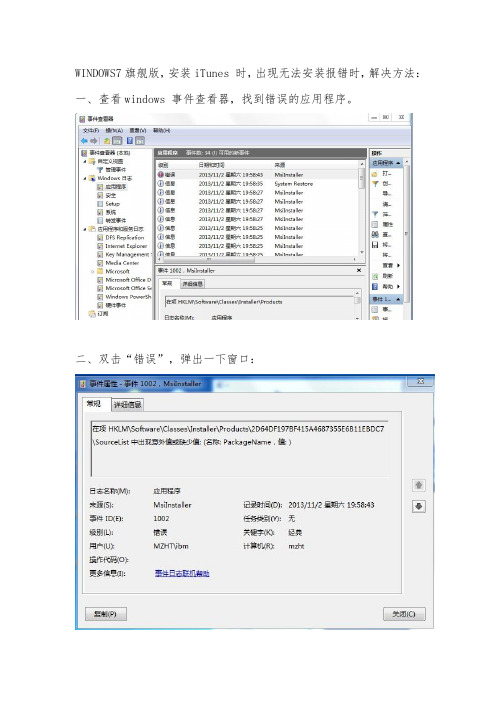
Task: Click the event description text box in dialog
Action: coord(239,448)
